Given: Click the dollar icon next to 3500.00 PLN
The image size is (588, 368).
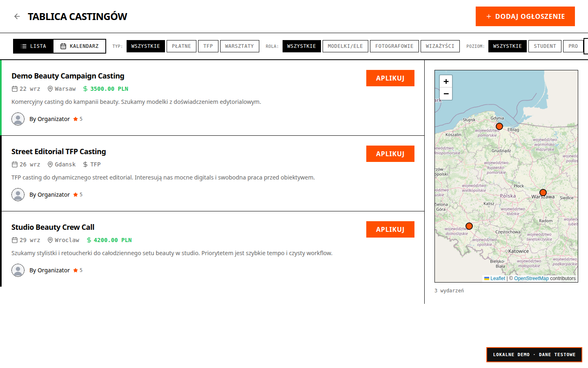Looking at the screenshot, I should (85, 89).
